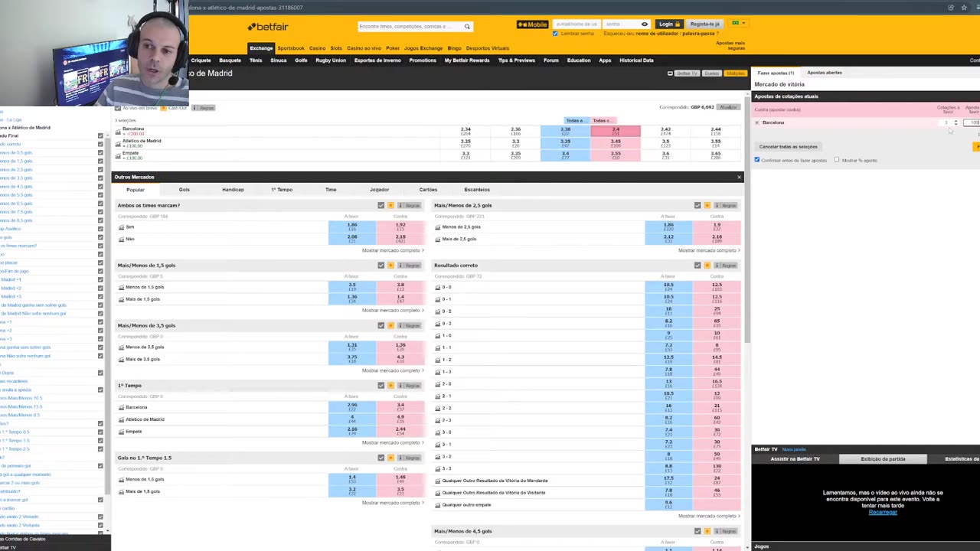The height and width of the screenshot is (551, 980).
Task: Toggle checkbox on Ambos os times marcam header
Action: pyautogui.click(x=381, y=206)
